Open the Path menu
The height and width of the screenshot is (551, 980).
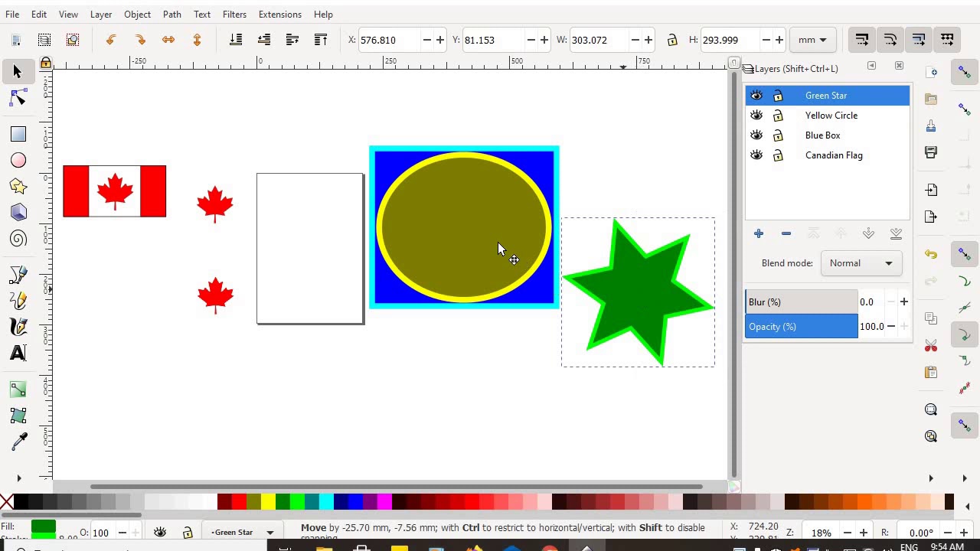(x=172, y=15)
